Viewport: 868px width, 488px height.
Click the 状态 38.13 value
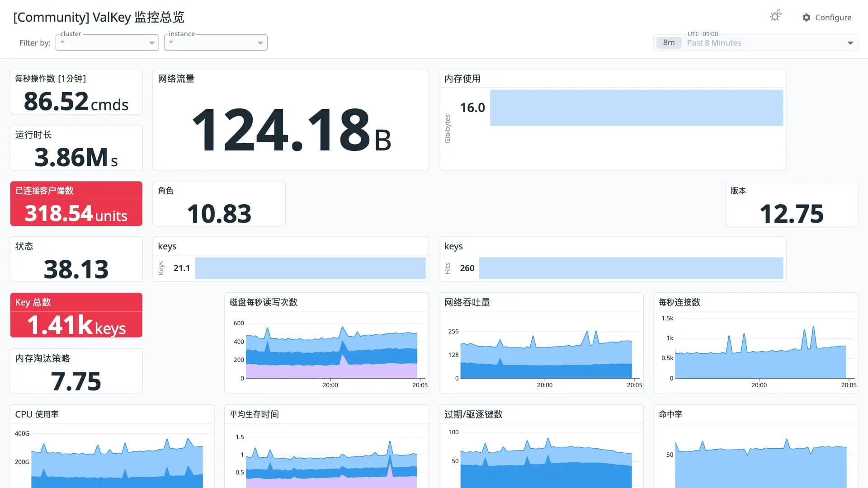click(x=76, y=269)
